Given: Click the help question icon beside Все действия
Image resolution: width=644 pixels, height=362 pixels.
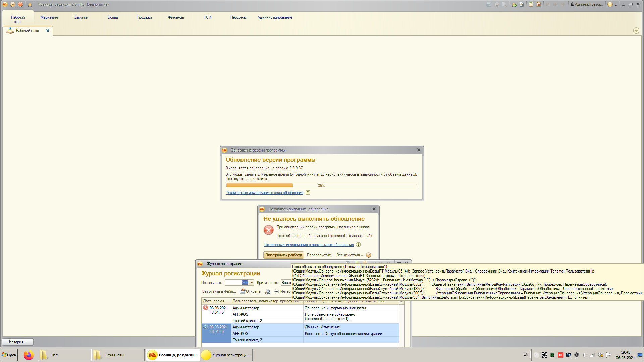Looking at the screenshot, I should [x=369, y=255].
